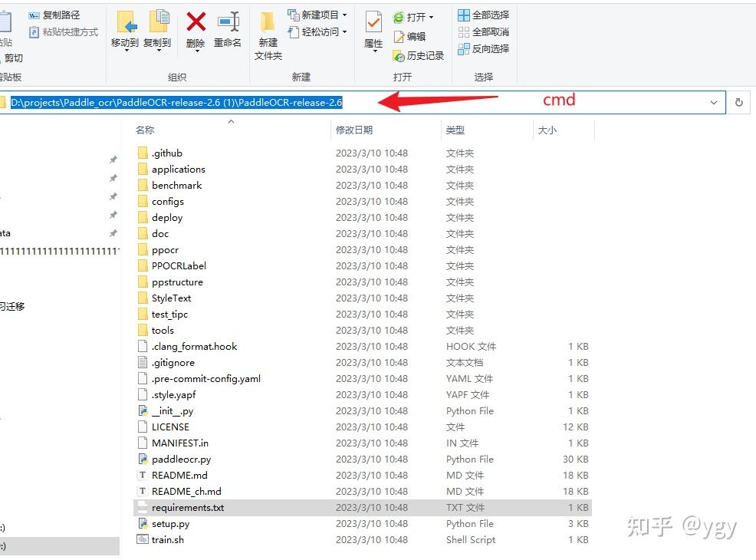756x560 pixels.
Task: Select the README.md file icon
Action: pos(143,475)
